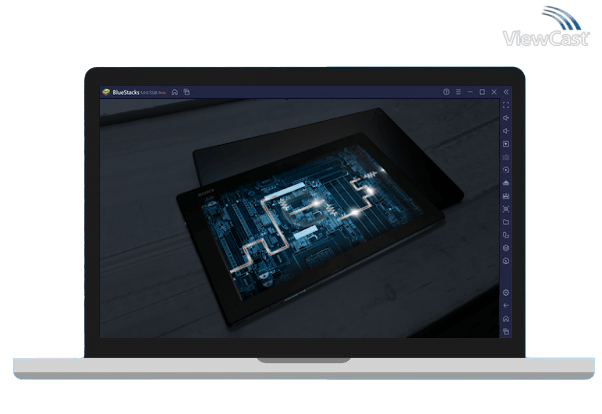Open multi-instance manager from the sidebar
Viewport: 602px width, 414px height.
click(x=506, y=235)
